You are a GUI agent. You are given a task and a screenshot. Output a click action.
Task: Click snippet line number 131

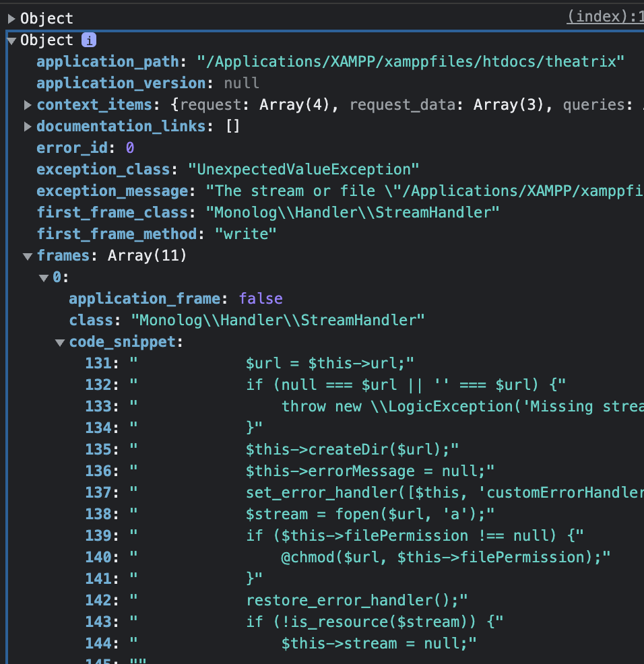tap(98, 364)
